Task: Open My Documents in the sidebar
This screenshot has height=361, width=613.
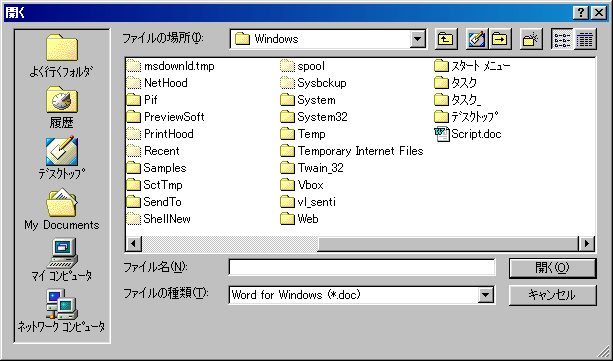Action: point(61,209)
